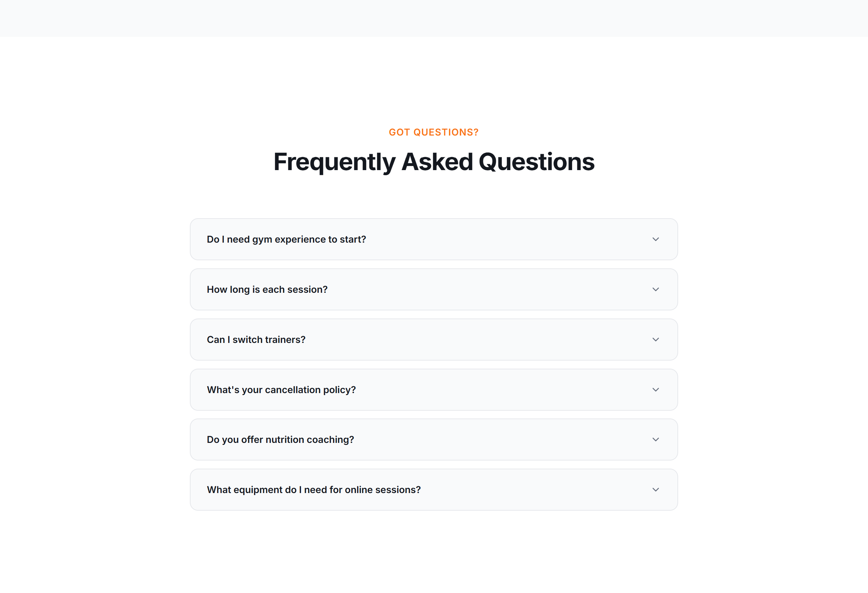Image resolution: width=868 pixels, height=593 pixels.
Task: Click the 'Frequently Asked Questions' heading
Action: point(434,162)
